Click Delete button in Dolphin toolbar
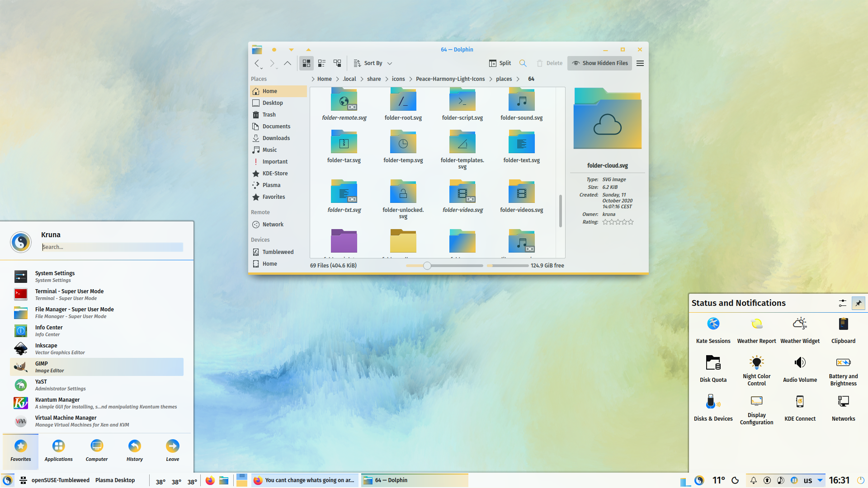This screenshot has height=488, width=868. click(x=549, y=63)
